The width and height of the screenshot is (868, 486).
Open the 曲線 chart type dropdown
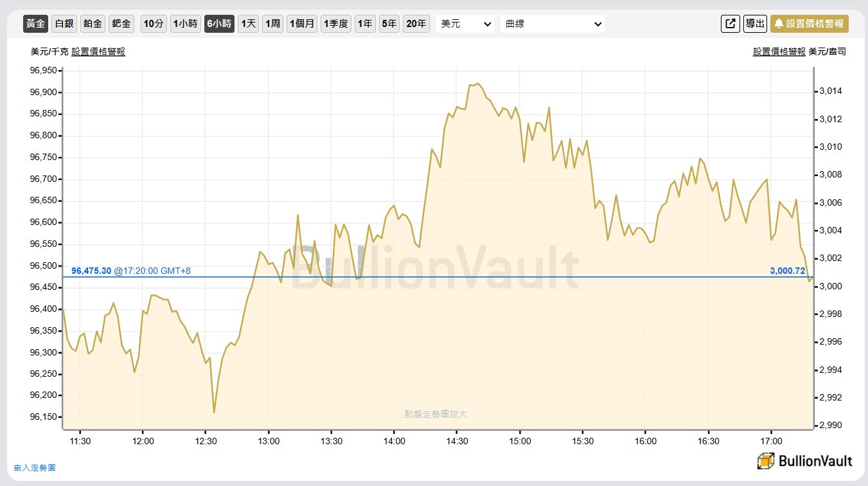pyautogui.click(x=553, y=24)
